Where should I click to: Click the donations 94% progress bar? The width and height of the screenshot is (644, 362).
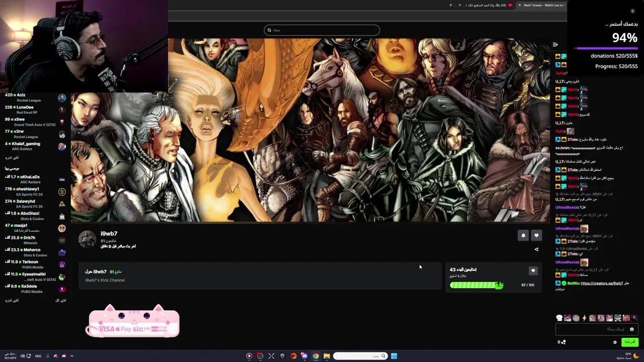point(607,48)
